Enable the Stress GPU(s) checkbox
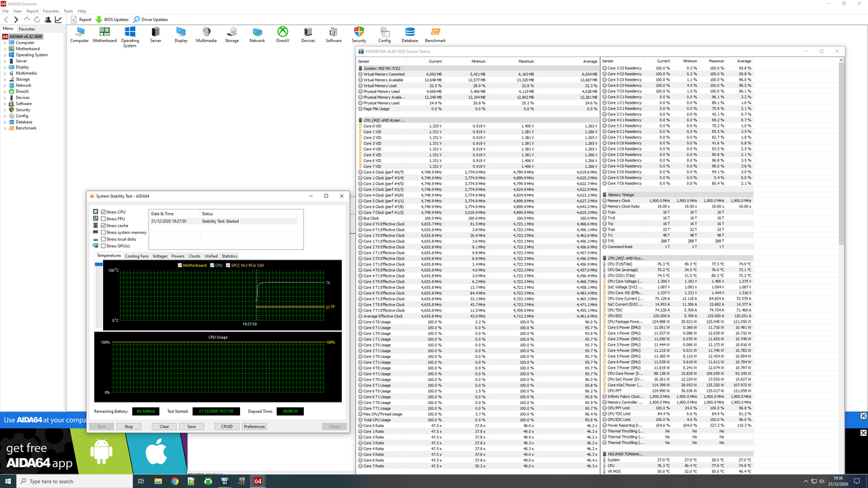Viewport: 868px width, 488px height. coord(104,246)
